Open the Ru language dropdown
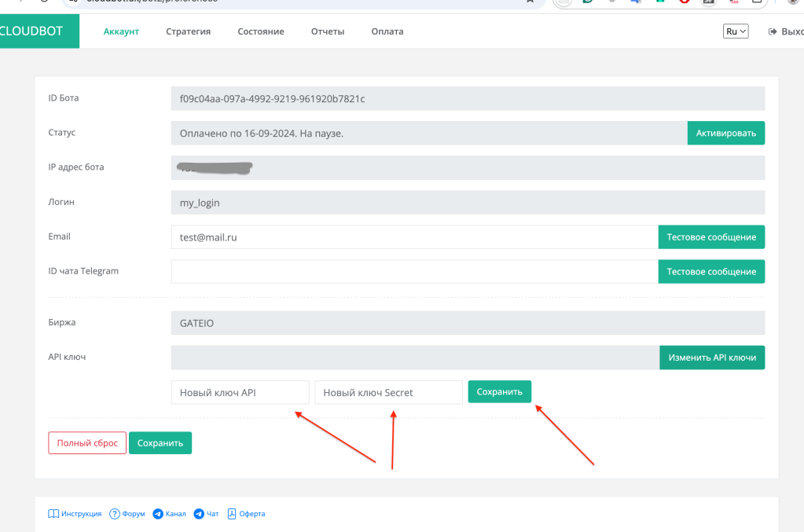Screen dimensions: 804x532 pyautogui.click(x=736, y=31)
